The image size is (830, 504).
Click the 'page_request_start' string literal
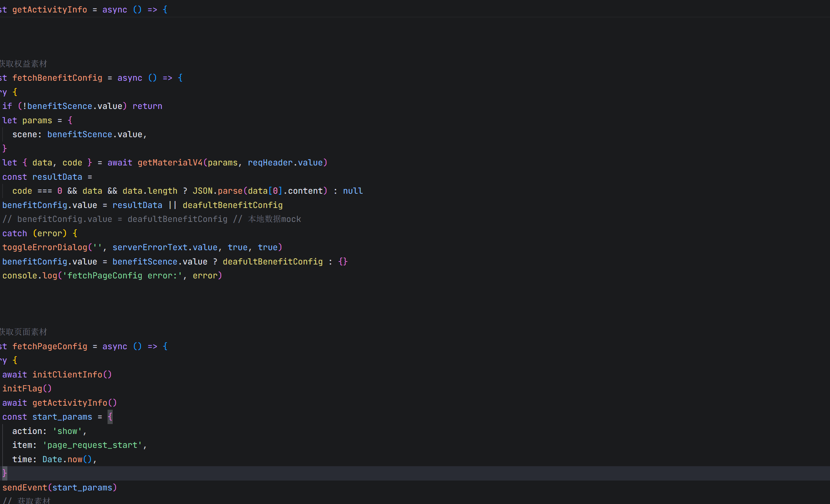click(92, 445)
